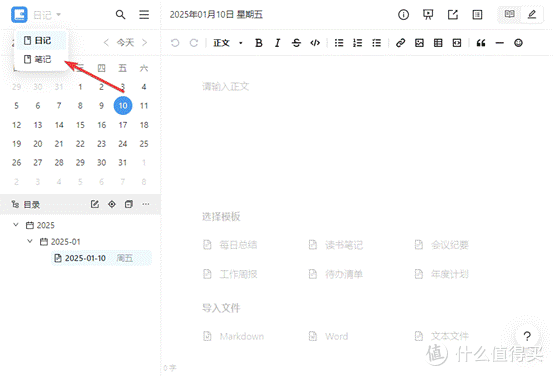553x376 pixels.
Task: Select the 2025 year folder label
Action: (x=45, y=225)
